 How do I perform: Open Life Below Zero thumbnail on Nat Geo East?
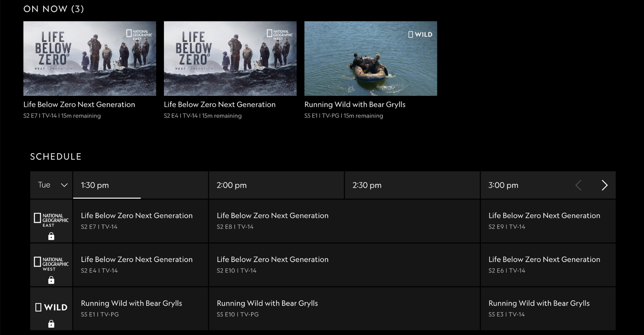tap(90, 59)
